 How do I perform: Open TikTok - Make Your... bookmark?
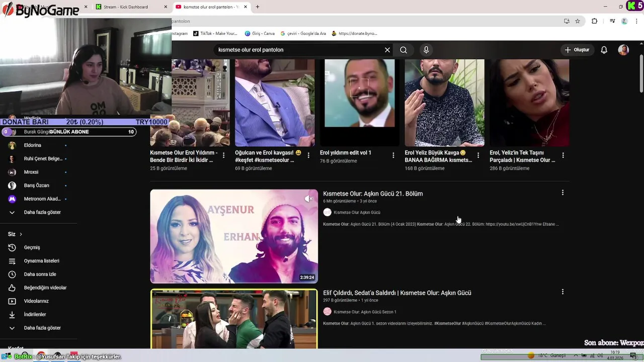point(215,34)
